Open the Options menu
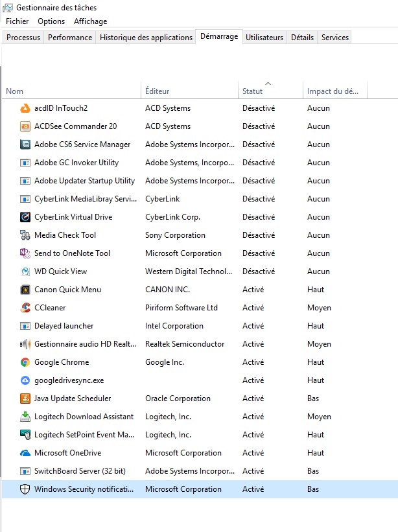Image resolution: width=398 pixels, height=532 pixels. pos(51,21)
